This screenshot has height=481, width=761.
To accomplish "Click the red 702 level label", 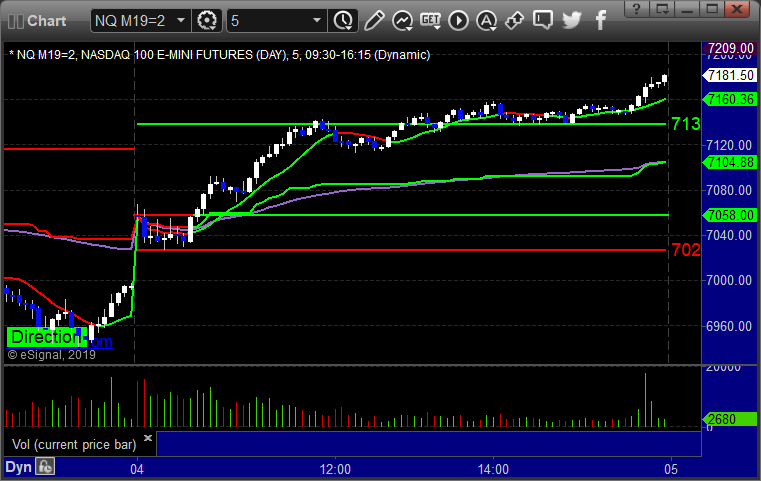I will coord(686,250).
